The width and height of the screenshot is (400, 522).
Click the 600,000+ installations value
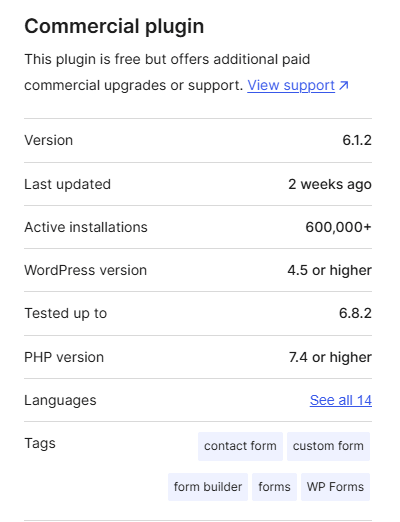tap(338, 227)
